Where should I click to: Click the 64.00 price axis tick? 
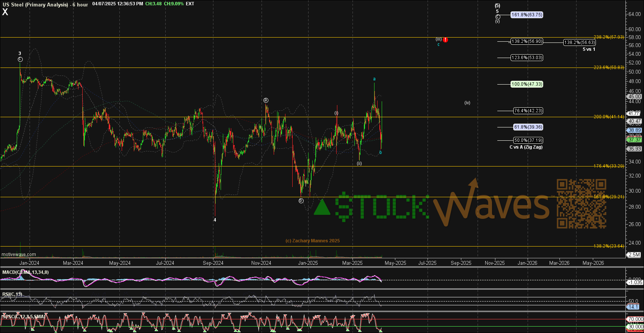(x=635, y=14)
